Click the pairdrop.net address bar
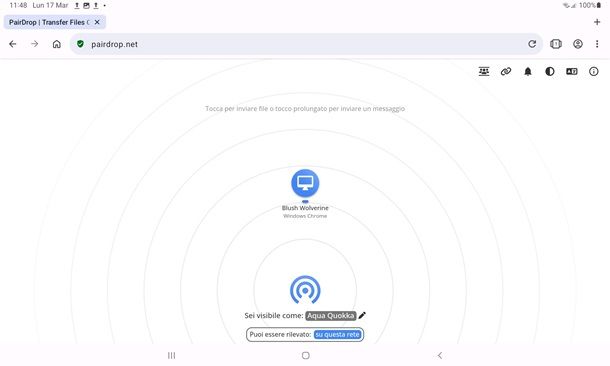The image size is (610, 366). [306, 44]
